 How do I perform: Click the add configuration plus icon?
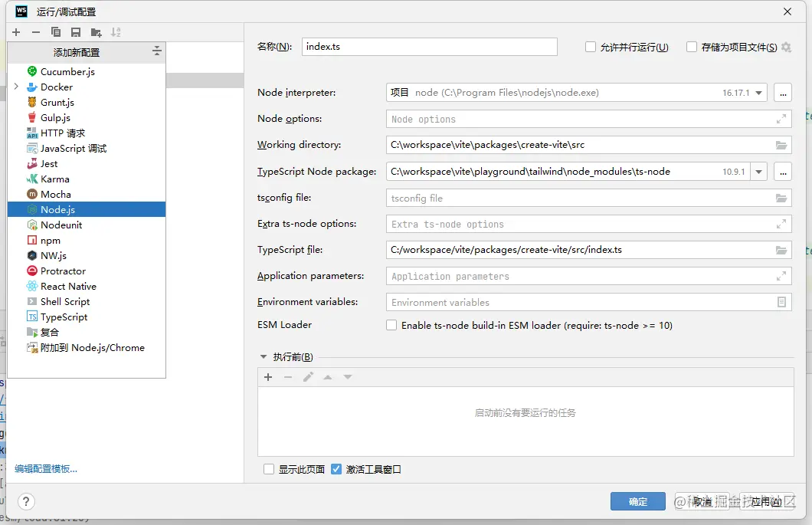(16, 32)
